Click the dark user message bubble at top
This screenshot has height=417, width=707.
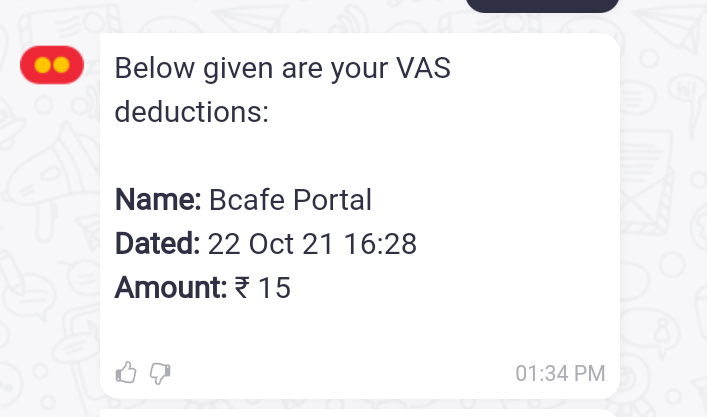pos(541,5)
